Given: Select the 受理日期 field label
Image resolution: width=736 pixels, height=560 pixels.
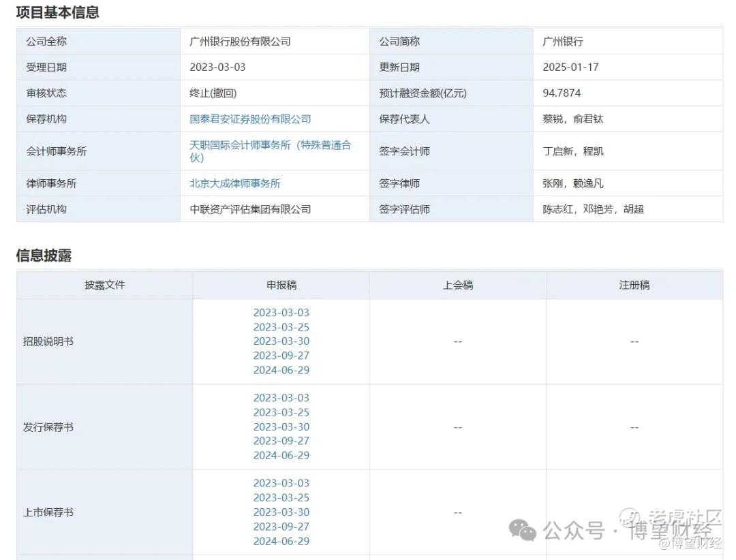Looking at the screenshot, I should (x=46, y=67).
